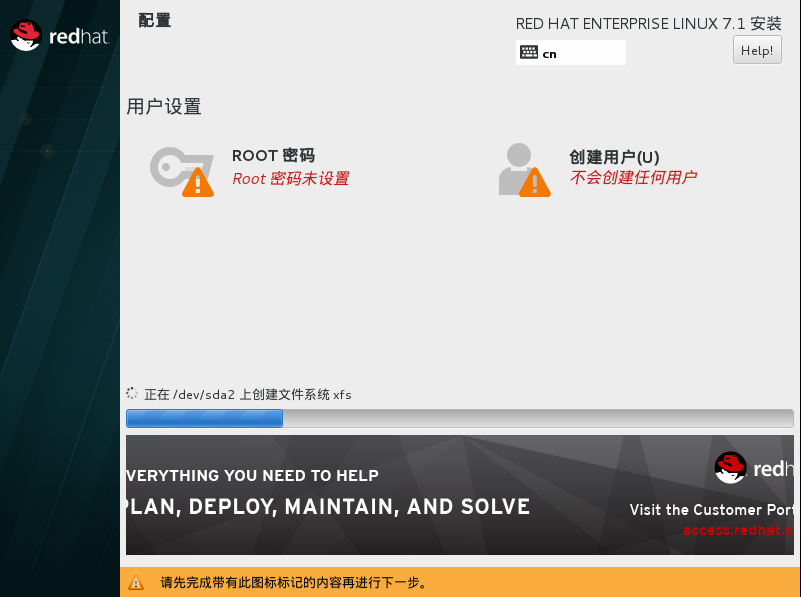Viewport: 801px width, 597px height.
Task: Open the access.redhat link in banner
Action: tap(738, 530)
